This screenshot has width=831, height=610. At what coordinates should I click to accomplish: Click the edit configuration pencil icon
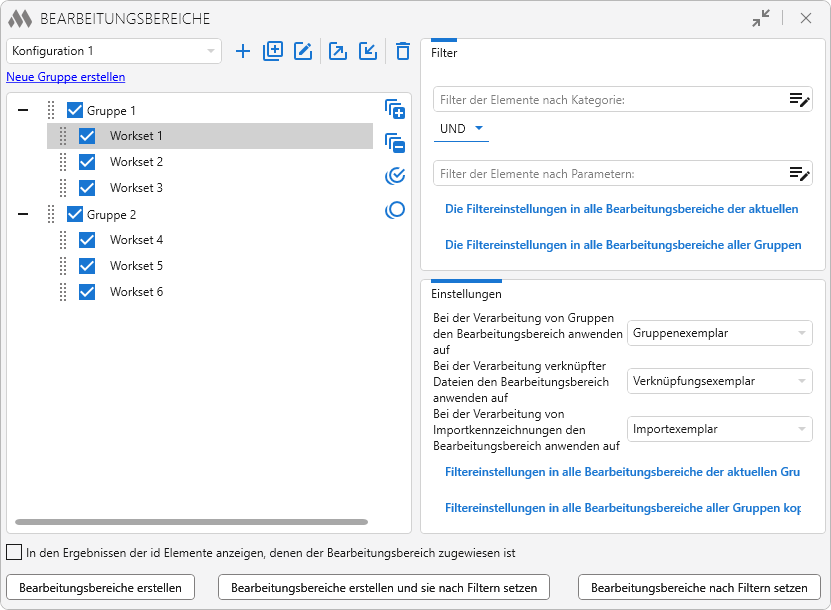[303, 51]
